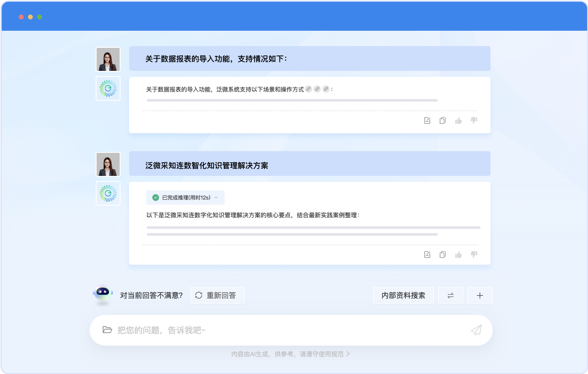588x374 pixels.
Task: Send the message with paper plane icon
Action: 476,330
